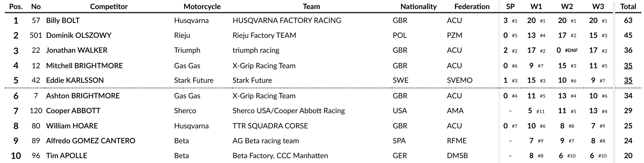Click the Total column header
Image resolution: width=644 pixels, height=163 pixels.
click(x=628, y=6)
